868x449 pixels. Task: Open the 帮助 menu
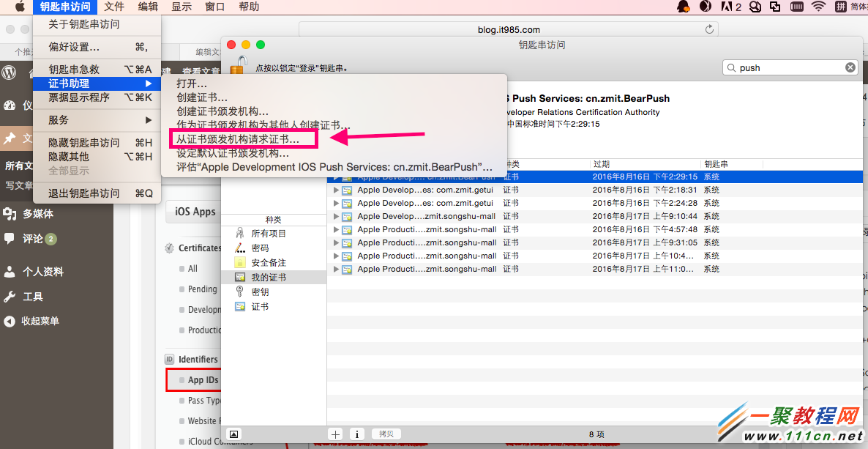tap(249, 7)
